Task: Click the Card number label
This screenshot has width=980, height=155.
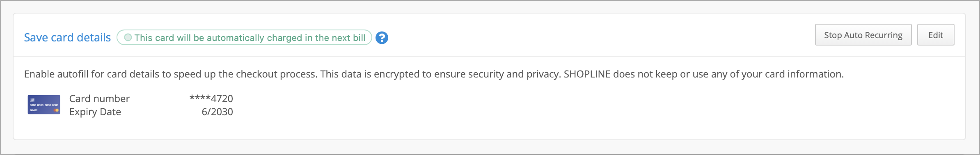Action: click(x=99, y=98)
